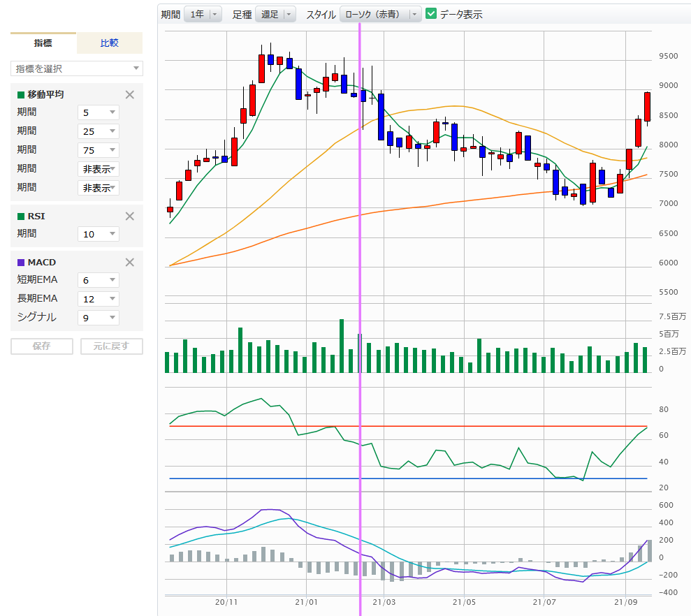Expand the 指標を選択 dropdown
This screenshot has height=616, width=691.
(77, 68)
